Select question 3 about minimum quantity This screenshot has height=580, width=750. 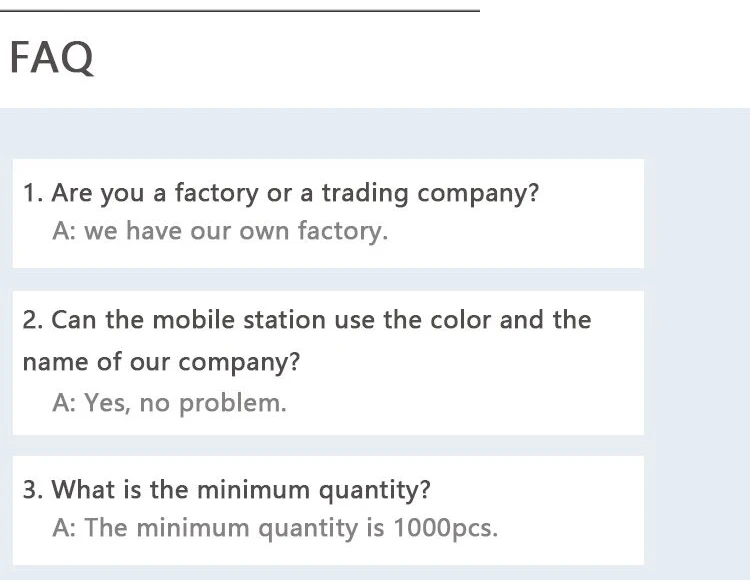coord(227,490)
